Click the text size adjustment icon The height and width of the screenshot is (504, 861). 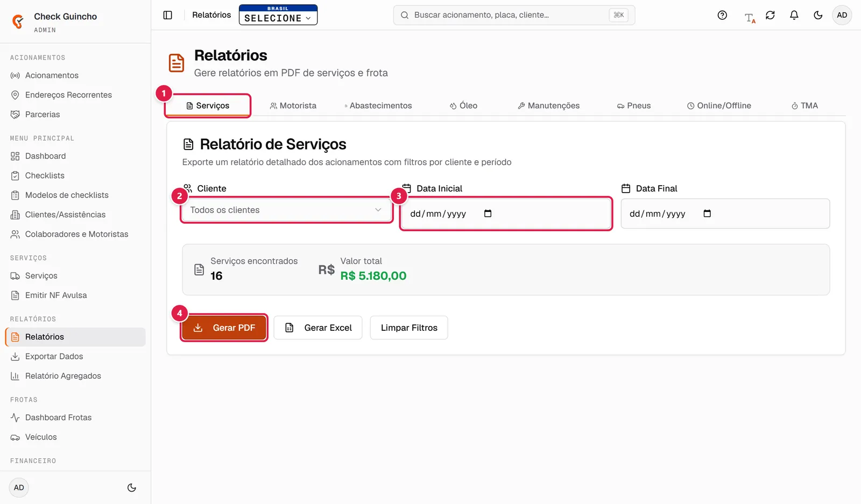750,18
